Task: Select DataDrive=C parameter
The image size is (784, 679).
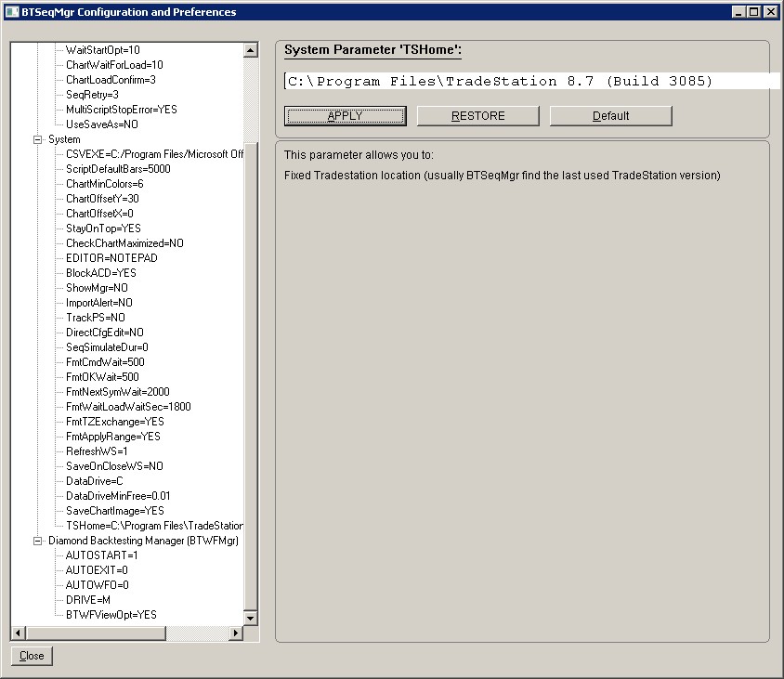Action: 95,481
